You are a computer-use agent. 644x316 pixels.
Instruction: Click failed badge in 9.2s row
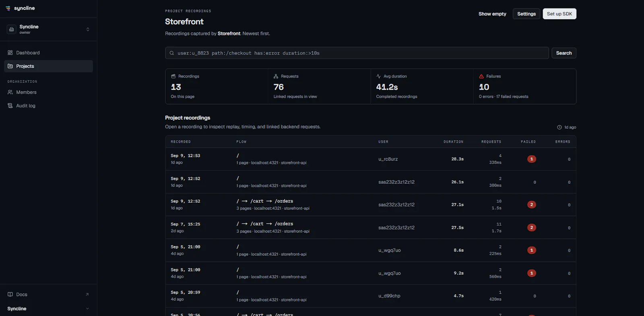click(x=532, y=273)
